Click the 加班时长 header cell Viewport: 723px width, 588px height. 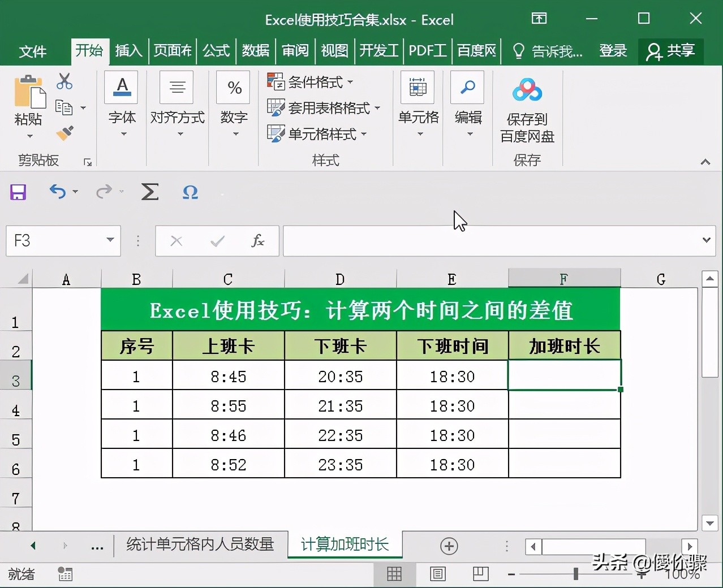pos(565,346)
